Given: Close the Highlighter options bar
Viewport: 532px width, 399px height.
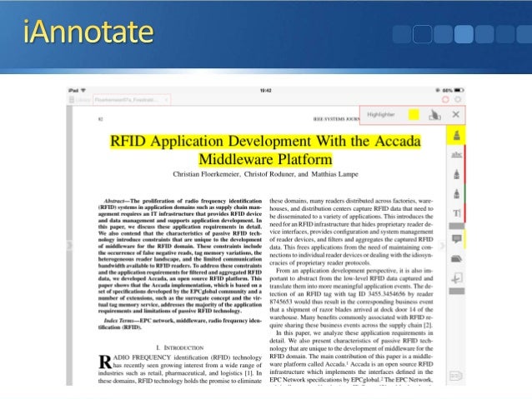Looking at the screenshot, I should click(x=455, y=115).
